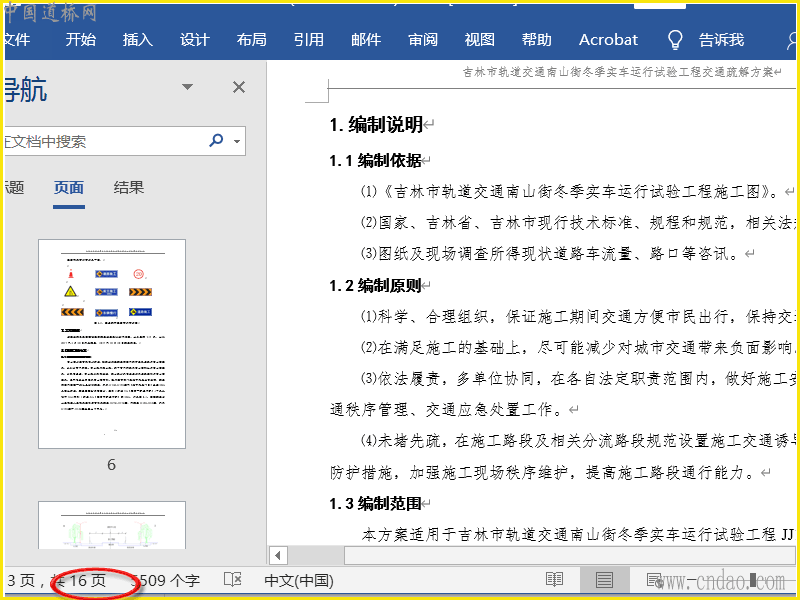This screenshot has width=800, height=600.
Task: Click the heading 1.1 编制依据
Action: pos(375,161)
